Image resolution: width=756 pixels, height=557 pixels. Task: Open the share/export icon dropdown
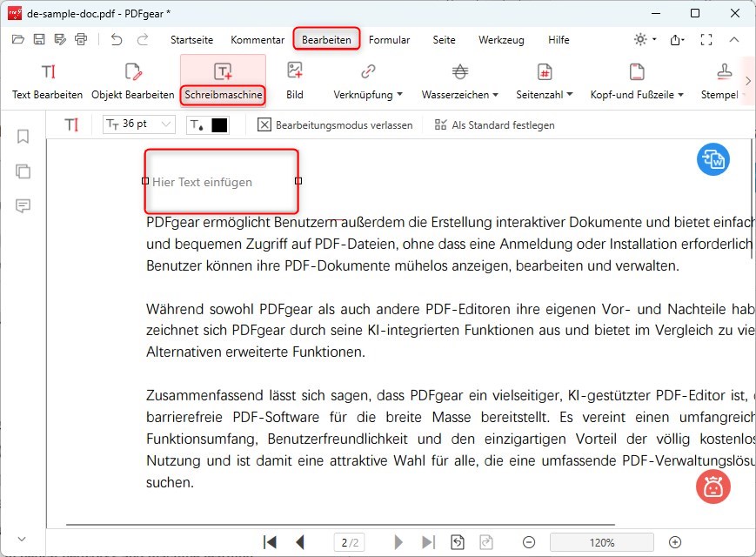point(677,39)
